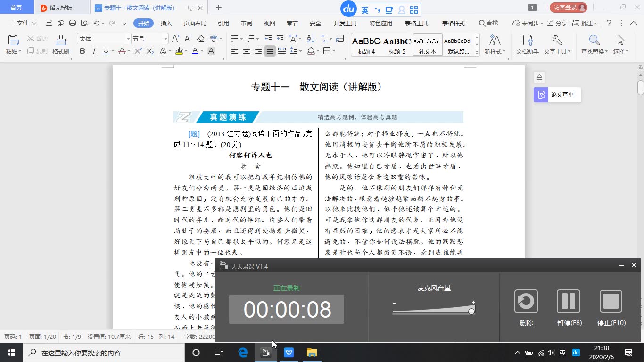This screenshot has height=362, width=644.
Task: Decrease font size with the A- icon
Action: 188,39
